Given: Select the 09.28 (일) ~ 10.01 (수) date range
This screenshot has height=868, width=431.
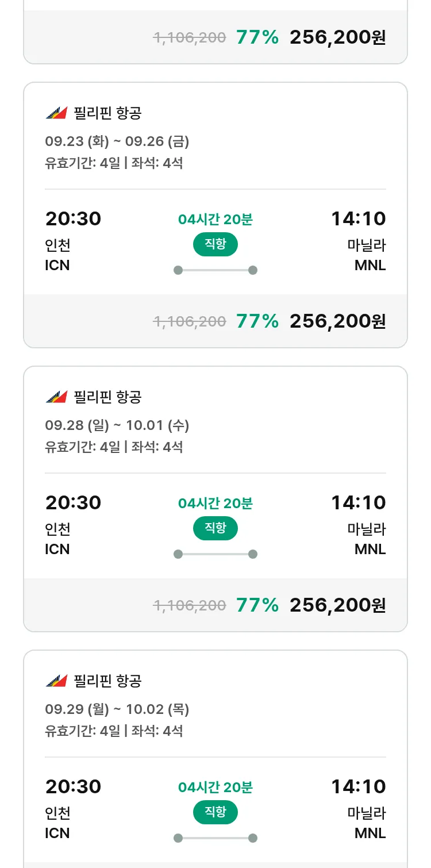Looking at the screenshot, I should click(x=117, y=425).
